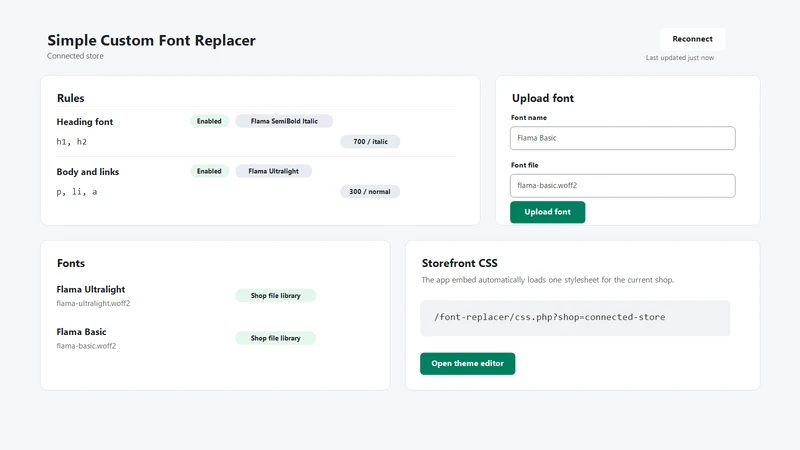Image resolution: width=800 pixels, height=450 pixels.
Task: Click the Body and links rule title
Action: (88, 172)
